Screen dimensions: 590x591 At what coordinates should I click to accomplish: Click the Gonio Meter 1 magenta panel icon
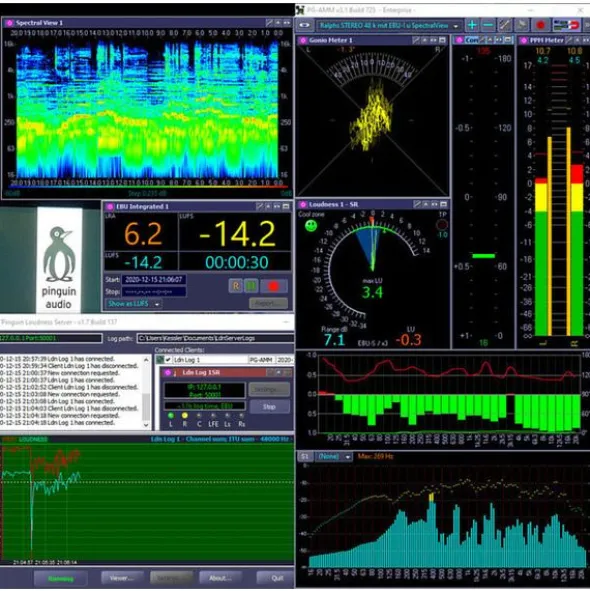303,40
